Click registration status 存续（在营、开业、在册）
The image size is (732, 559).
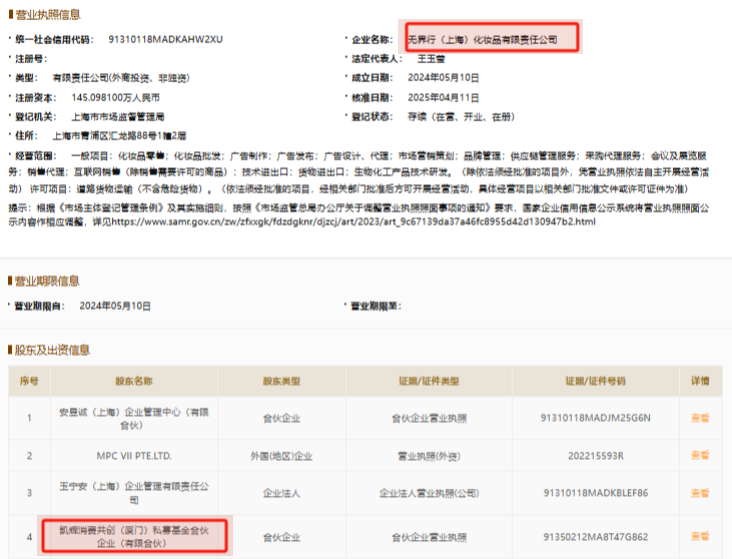(461, 117)
